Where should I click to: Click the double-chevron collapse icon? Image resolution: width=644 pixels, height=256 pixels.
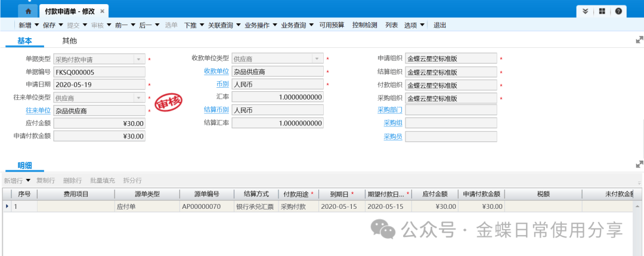click(586, 11)
